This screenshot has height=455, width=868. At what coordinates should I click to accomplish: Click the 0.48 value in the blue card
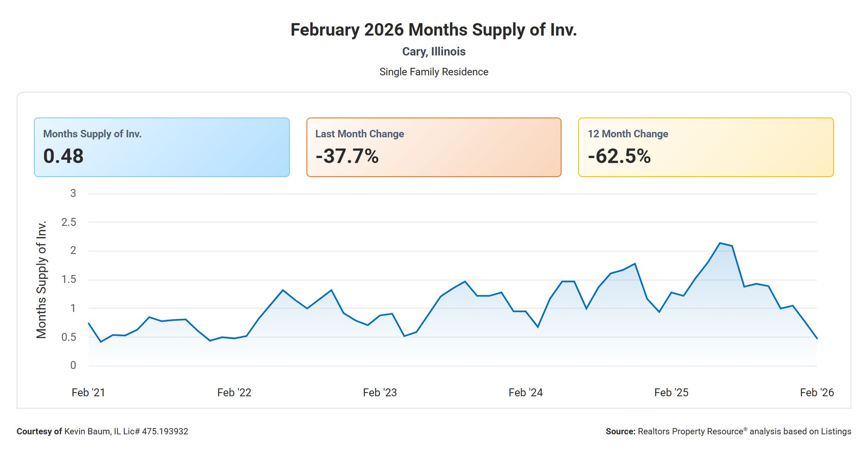[63, 156]
